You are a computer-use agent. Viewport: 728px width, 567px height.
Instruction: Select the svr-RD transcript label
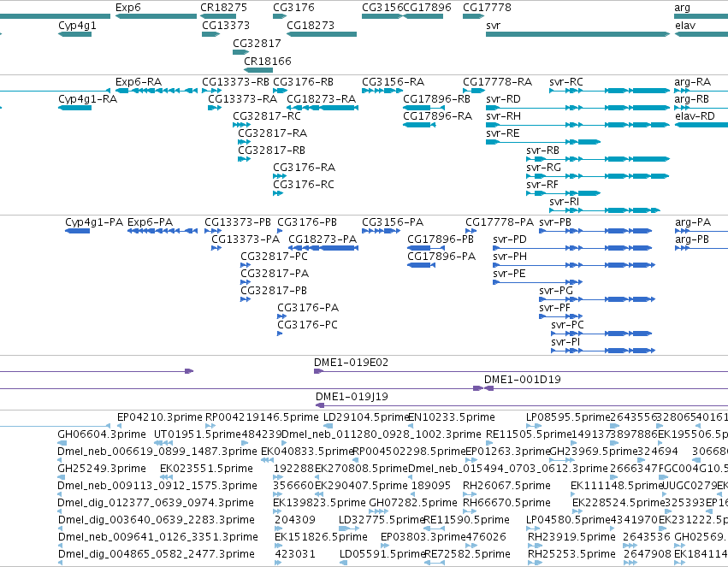(503, 99)
